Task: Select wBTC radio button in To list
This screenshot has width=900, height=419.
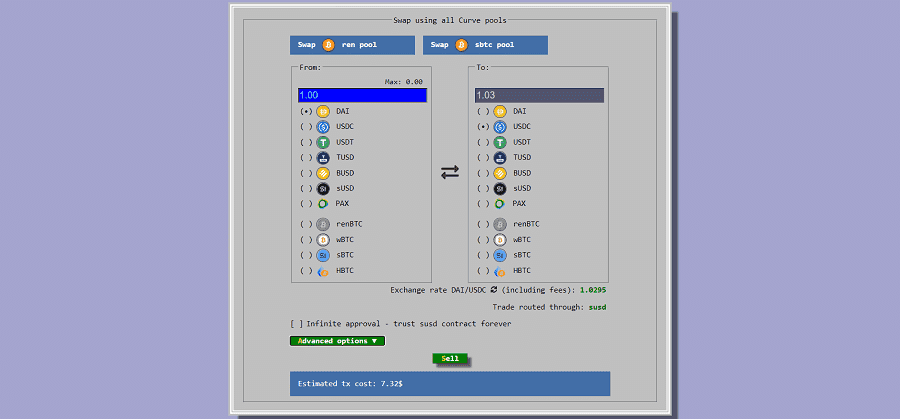Action: 483,240
